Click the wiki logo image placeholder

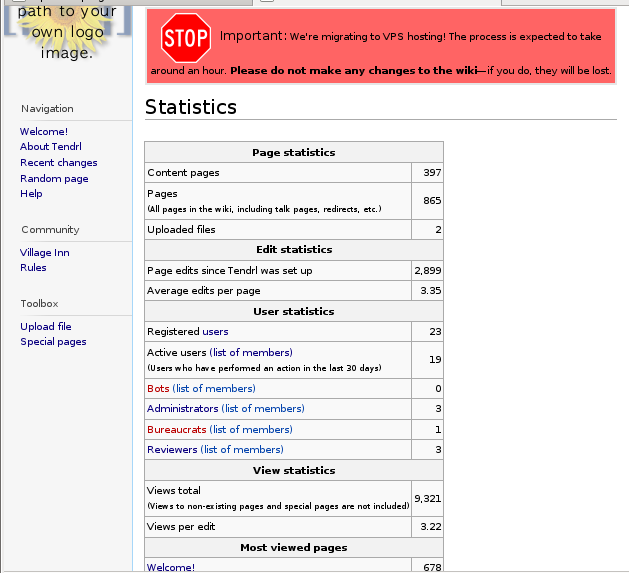tap(66, 32)
